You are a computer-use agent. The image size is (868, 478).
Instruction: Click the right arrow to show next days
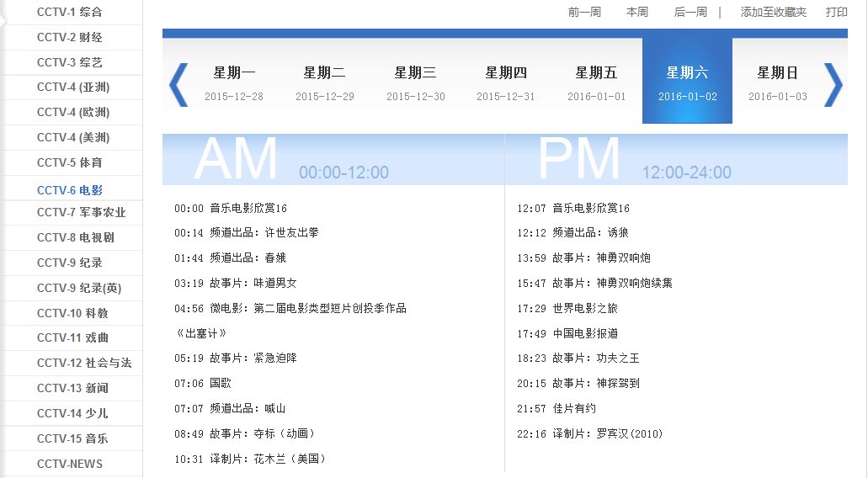point(832,84)
